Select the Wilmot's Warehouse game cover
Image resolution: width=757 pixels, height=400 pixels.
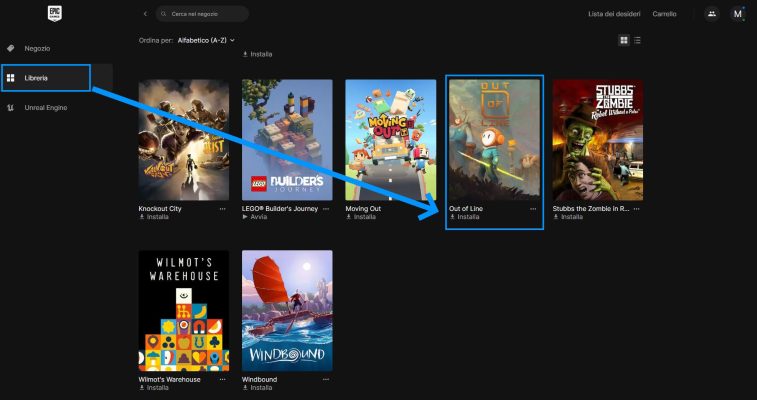(183, 310)
